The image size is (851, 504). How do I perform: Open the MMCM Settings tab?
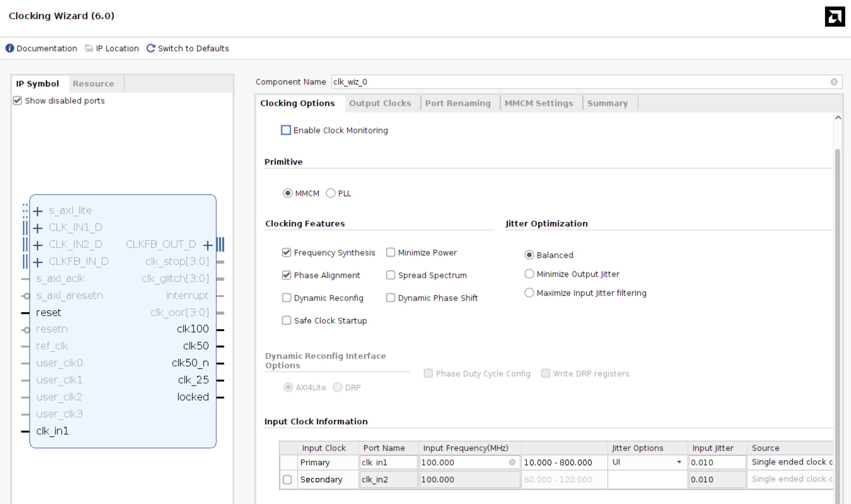(x=538, y=103)
